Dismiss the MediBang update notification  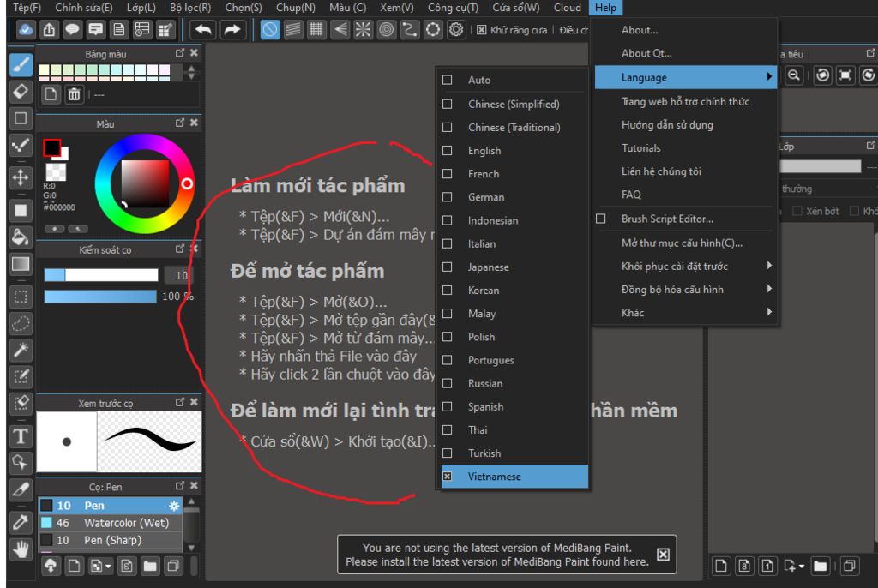[x=663, y=555]
